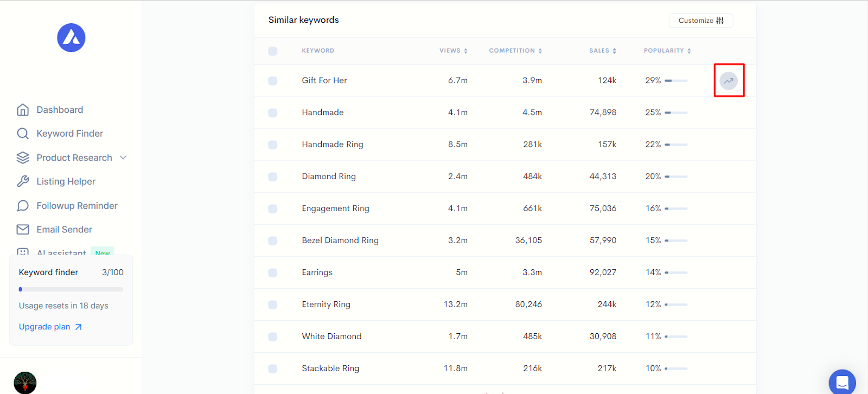Image resolution: width=868 pixels, height=394 pixels.
Task: Click the White Diamond keyword
Action: coord(331,336)
